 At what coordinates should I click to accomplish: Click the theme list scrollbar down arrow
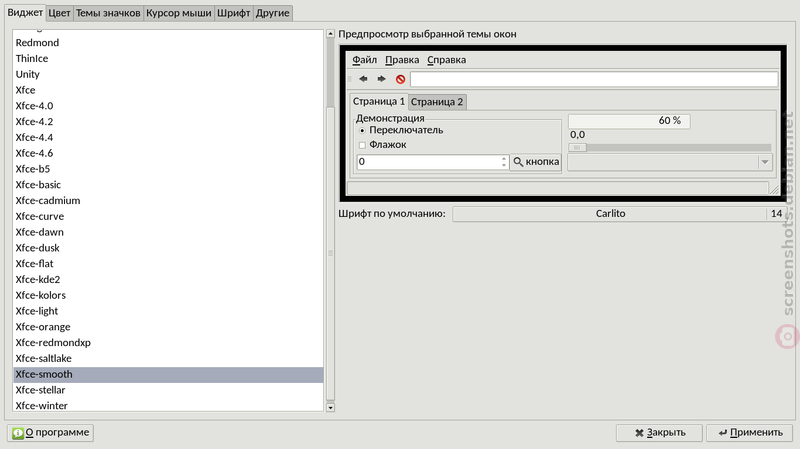pyautogui.click(x=330, y=407)
